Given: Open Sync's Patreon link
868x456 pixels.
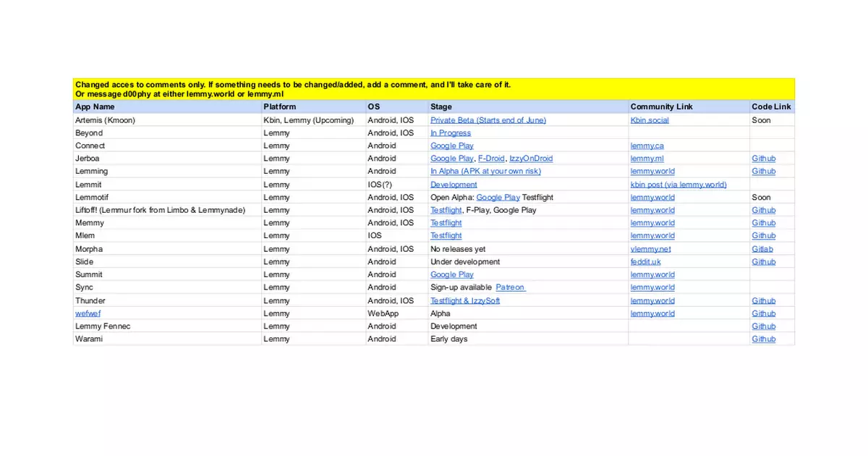Looking at the screenshot, I should click(510, 287).
